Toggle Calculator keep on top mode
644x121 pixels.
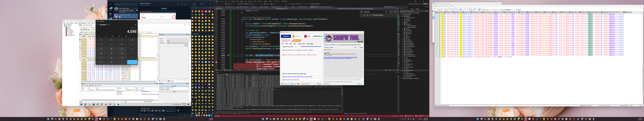click(109, 25)
